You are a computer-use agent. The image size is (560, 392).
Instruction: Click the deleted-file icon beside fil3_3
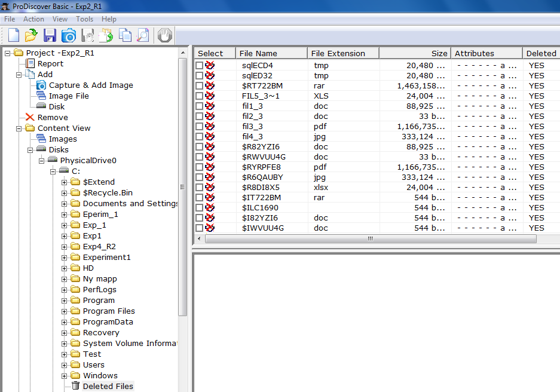tap(210, 126)
